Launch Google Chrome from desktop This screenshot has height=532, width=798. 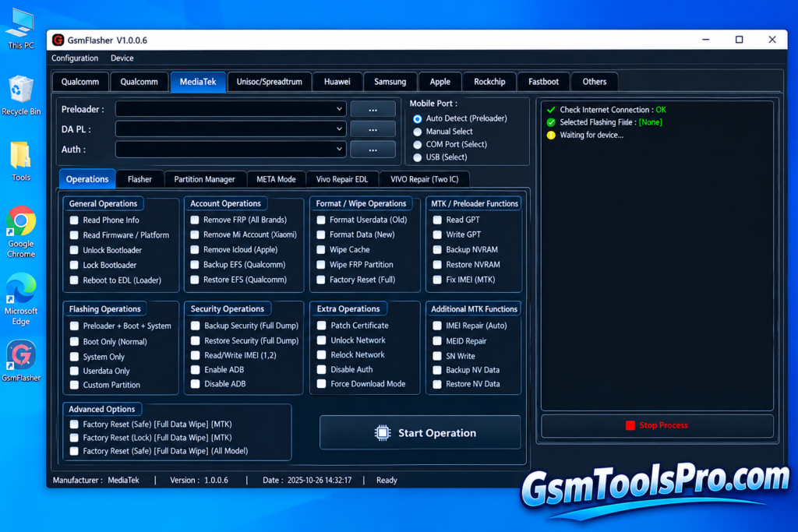[x=21, y=232]
